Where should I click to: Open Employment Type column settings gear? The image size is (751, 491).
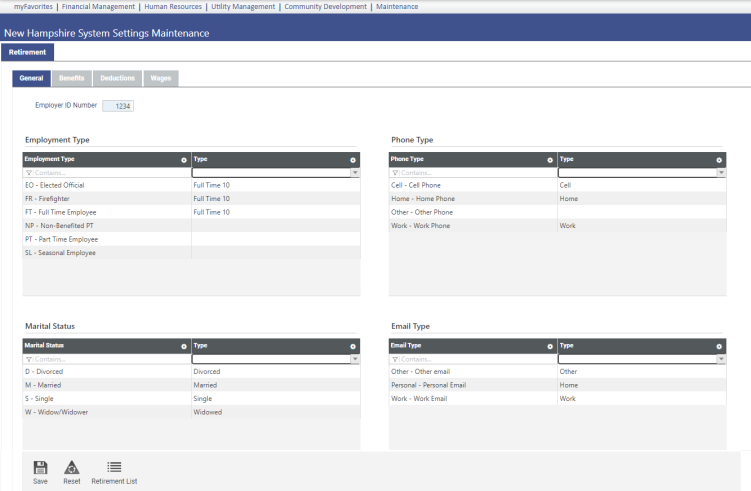183,160
